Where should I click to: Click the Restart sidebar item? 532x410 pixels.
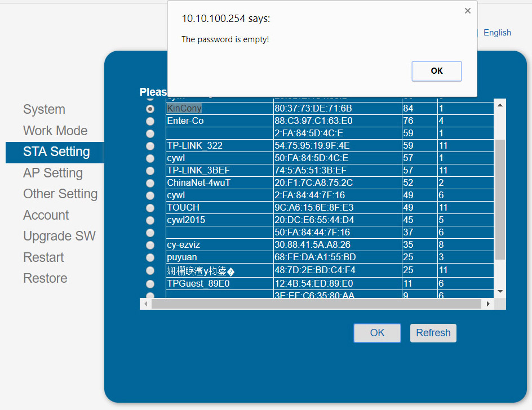point(43,257)
